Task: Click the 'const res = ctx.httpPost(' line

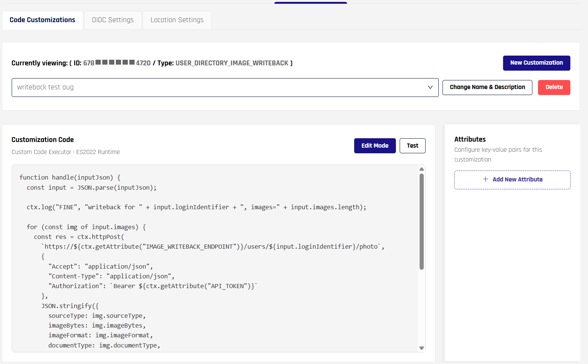Action: (79, 237)
